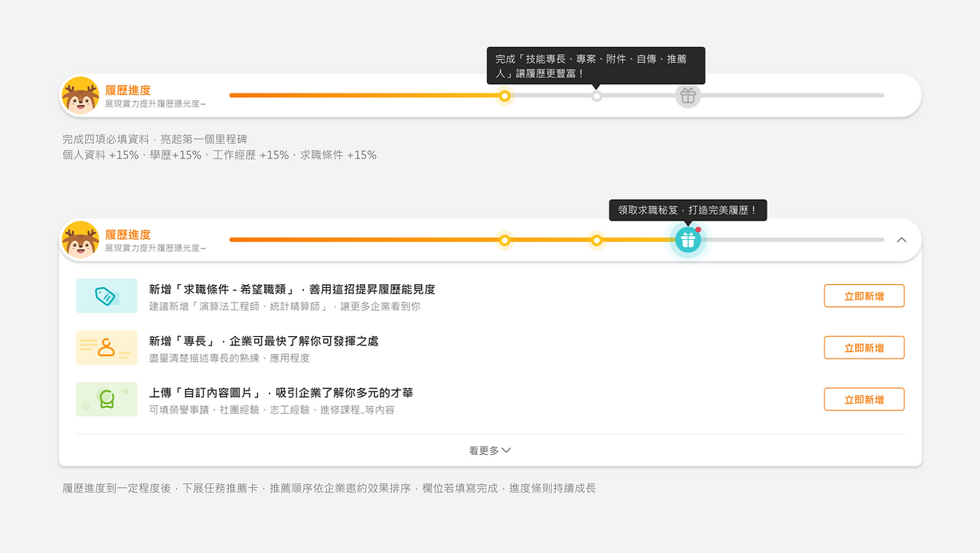Click 立即新增 for the 專長 task
This screenshot has width=980, height=553.
point(864,348)
